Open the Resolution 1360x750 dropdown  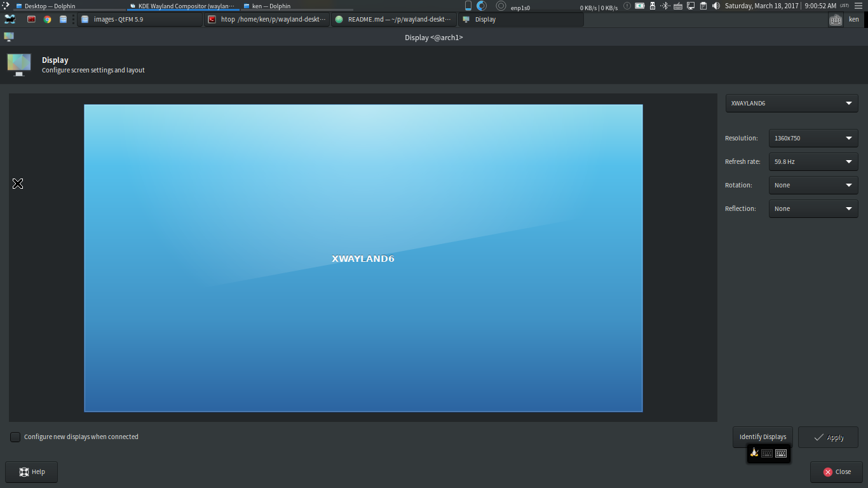813,138
